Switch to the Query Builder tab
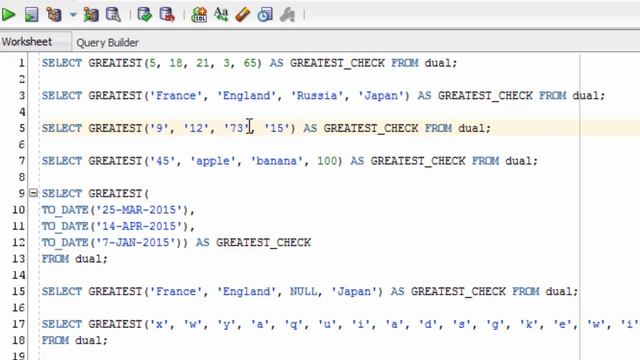 (x=107, y=42)
